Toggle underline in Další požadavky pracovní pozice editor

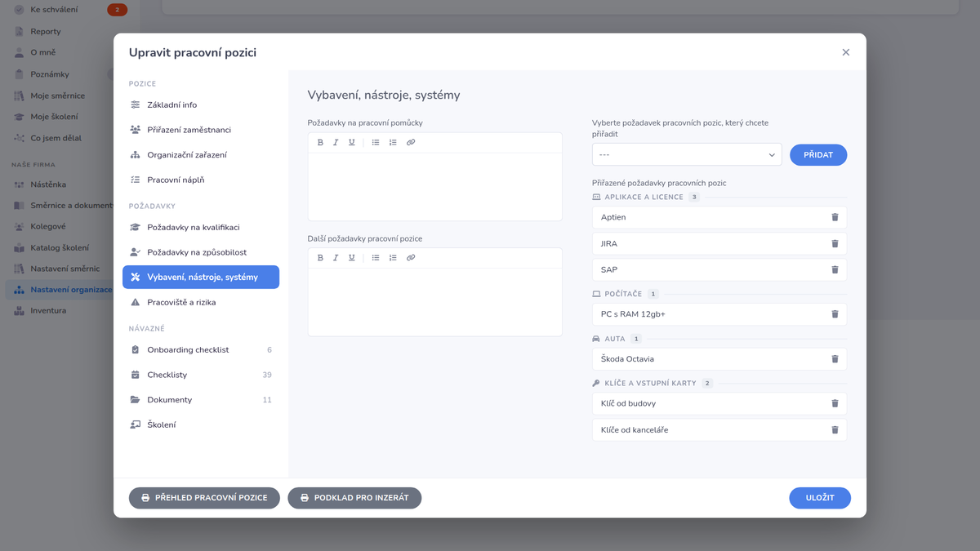(x=352, y=258)
